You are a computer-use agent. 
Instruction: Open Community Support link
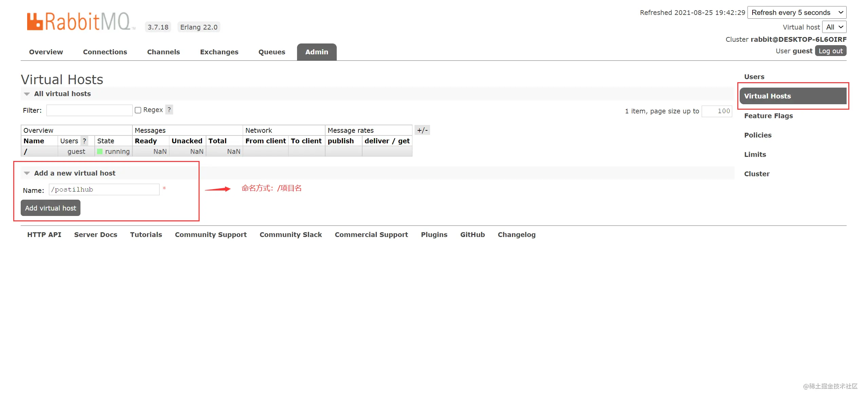click(x=210, y=235)
